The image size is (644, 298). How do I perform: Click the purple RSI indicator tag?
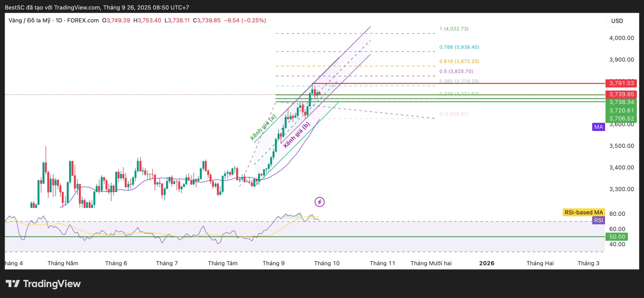[598, 220]
